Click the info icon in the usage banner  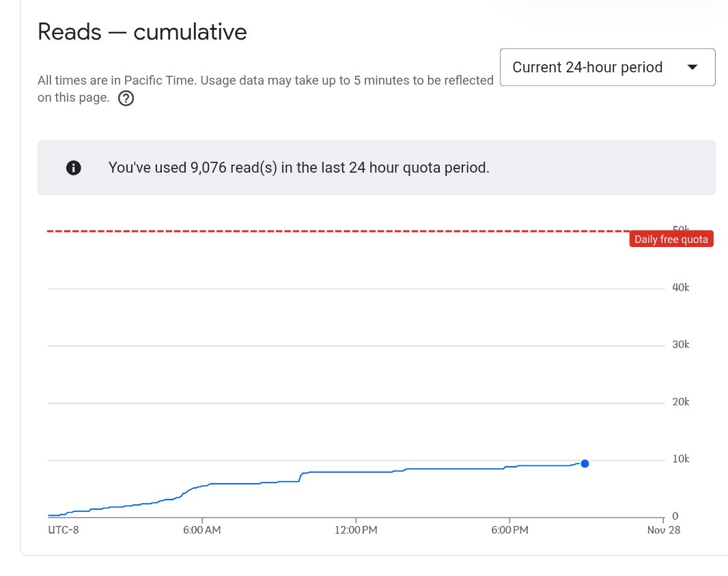(x=73, y=167)
